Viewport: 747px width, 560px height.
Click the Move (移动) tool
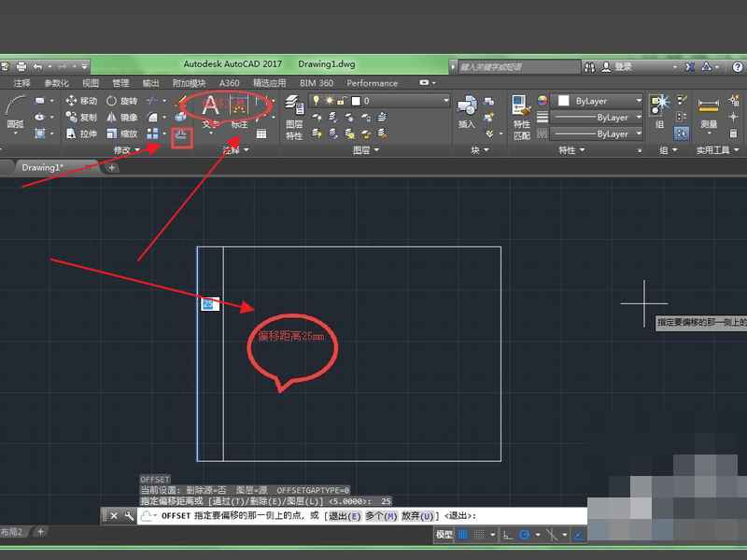click(x=81, y=101)
